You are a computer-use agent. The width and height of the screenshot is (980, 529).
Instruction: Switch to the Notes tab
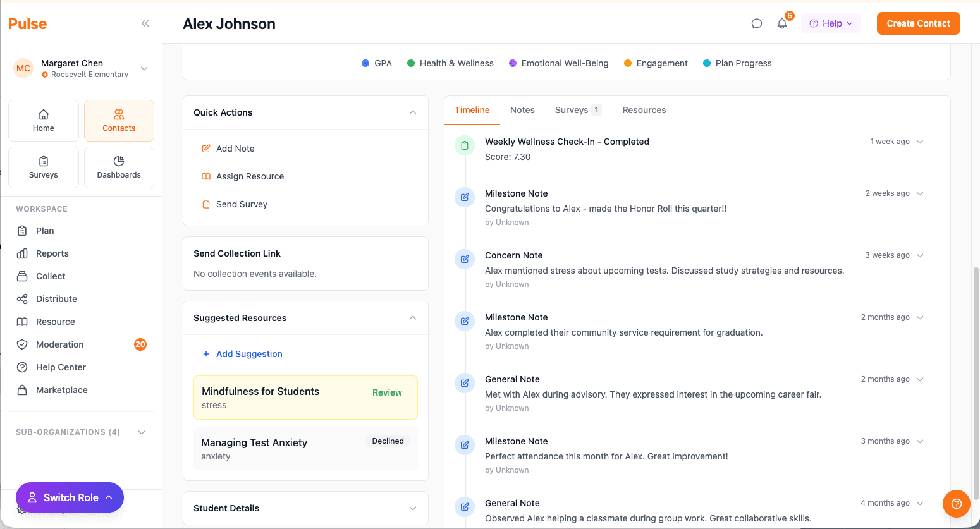pyautogui.click(x=522, y=109)
